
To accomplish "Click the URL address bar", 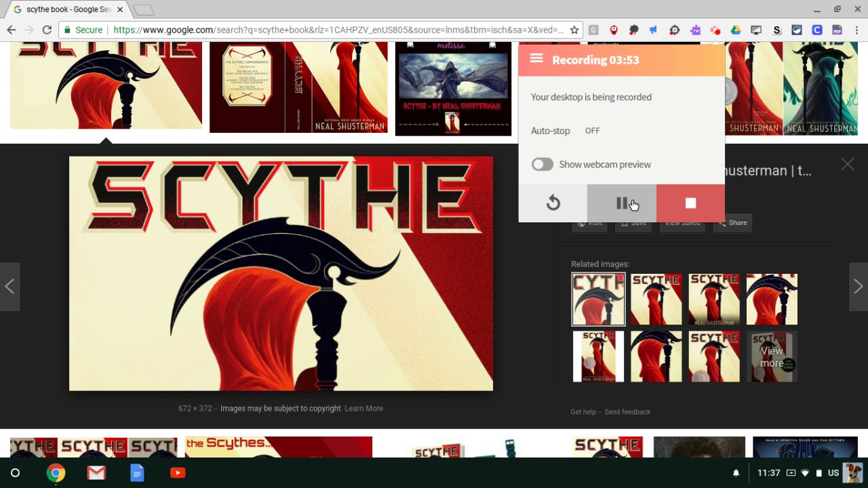I will click(x=338, y=30).
